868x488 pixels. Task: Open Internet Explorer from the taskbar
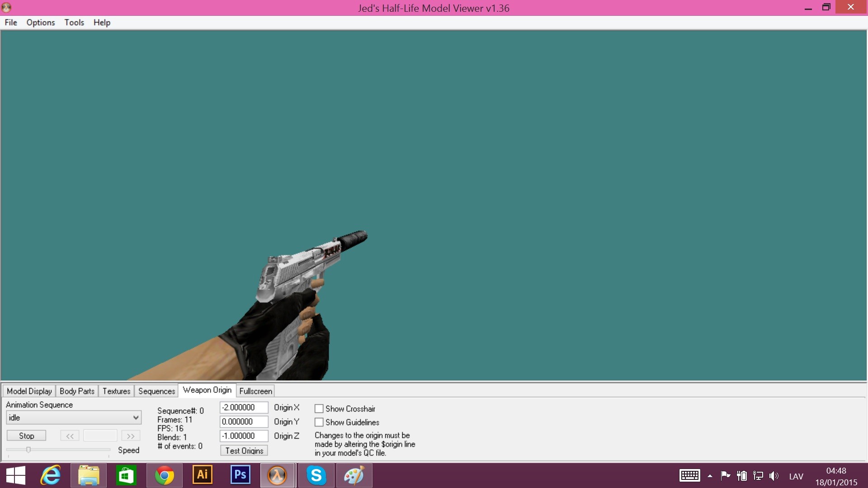[51, 475]
